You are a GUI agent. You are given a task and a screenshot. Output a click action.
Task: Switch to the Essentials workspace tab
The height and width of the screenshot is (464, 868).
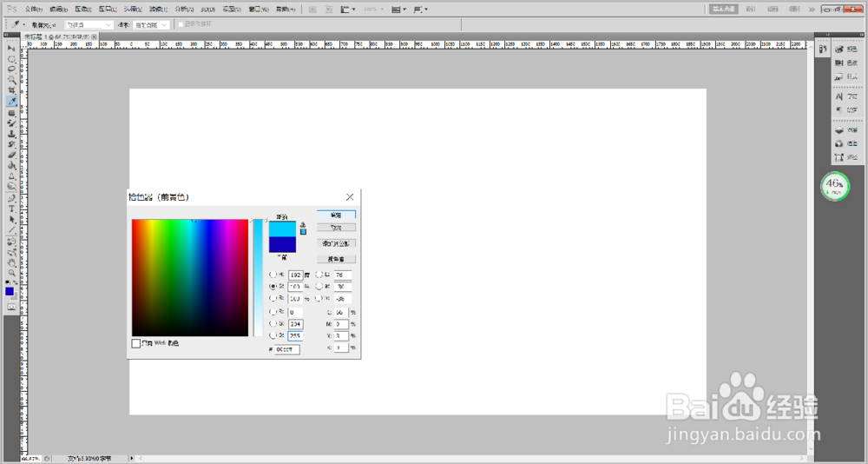[724, 9]
